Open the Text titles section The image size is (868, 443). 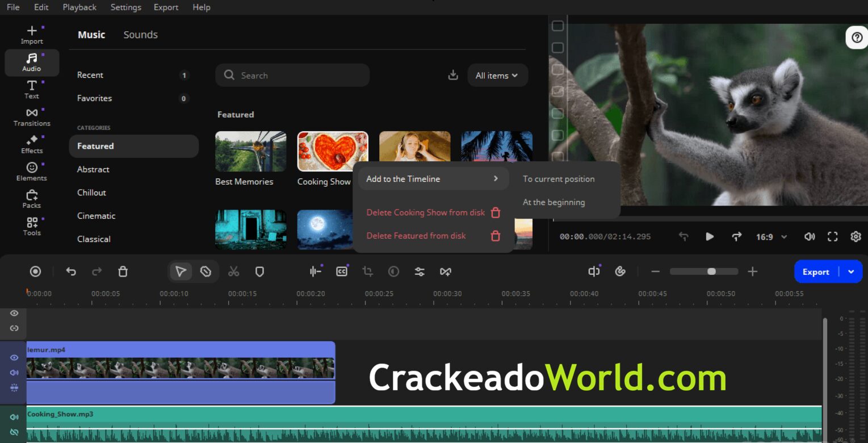click(x=32, y=90)
